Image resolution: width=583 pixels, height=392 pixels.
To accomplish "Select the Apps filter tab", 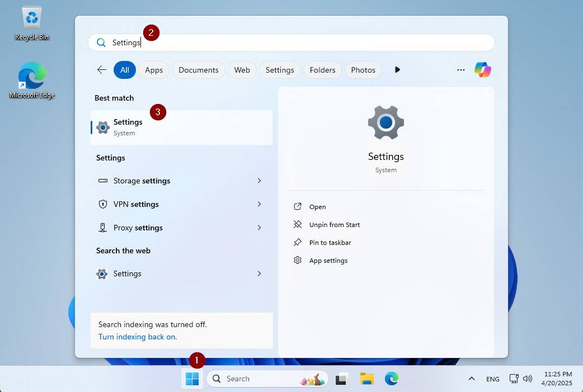I will point(154,70).
